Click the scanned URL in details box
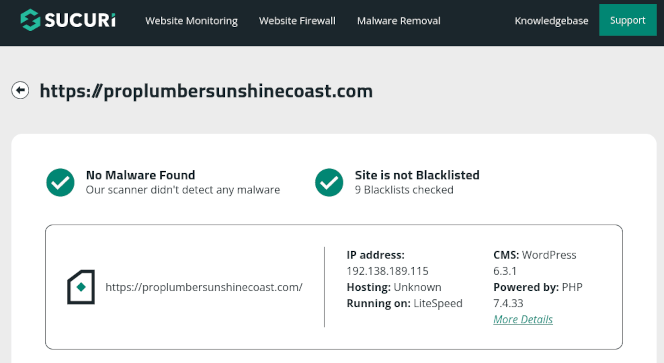664x363 pixels. click(204, 287)
